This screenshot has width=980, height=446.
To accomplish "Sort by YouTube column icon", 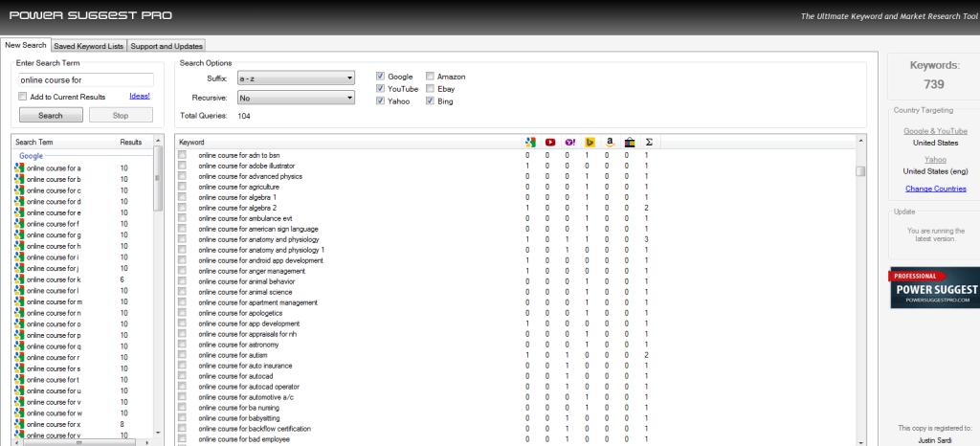I will (550, 142).
